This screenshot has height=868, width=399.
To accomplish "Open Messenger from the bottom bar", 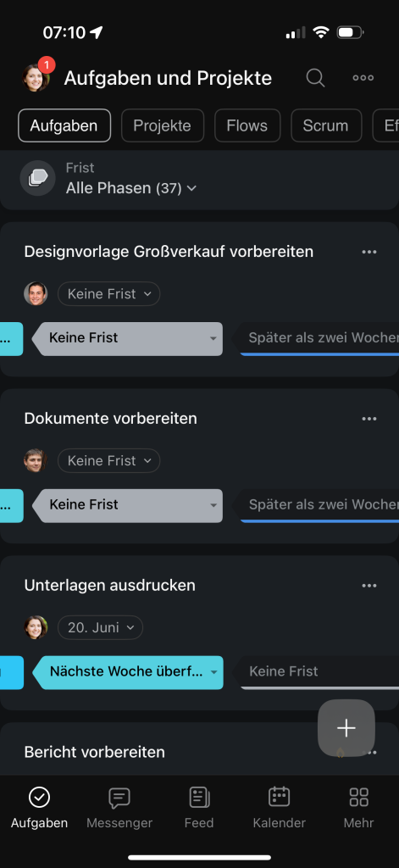I will [x=119, y=808].
